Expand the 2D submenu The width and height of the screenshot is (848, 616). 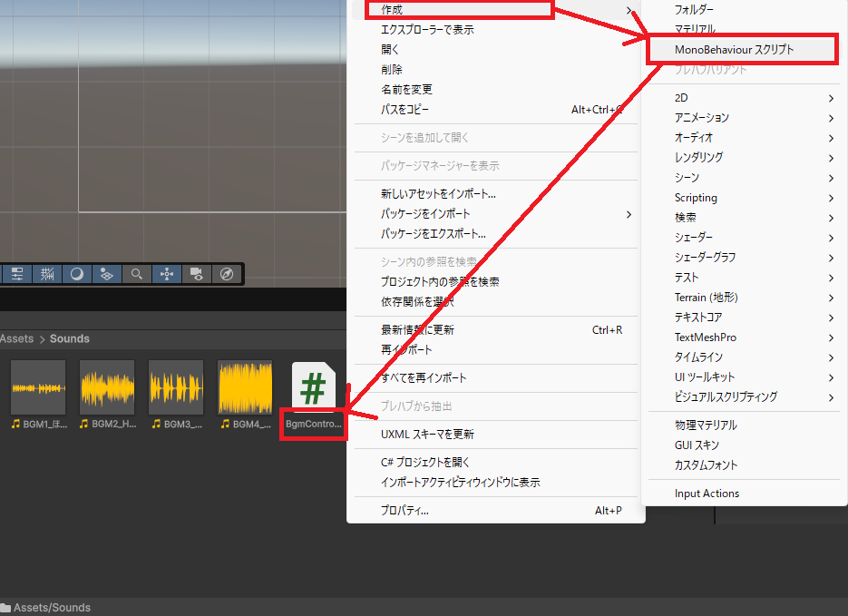click(744, 97)
